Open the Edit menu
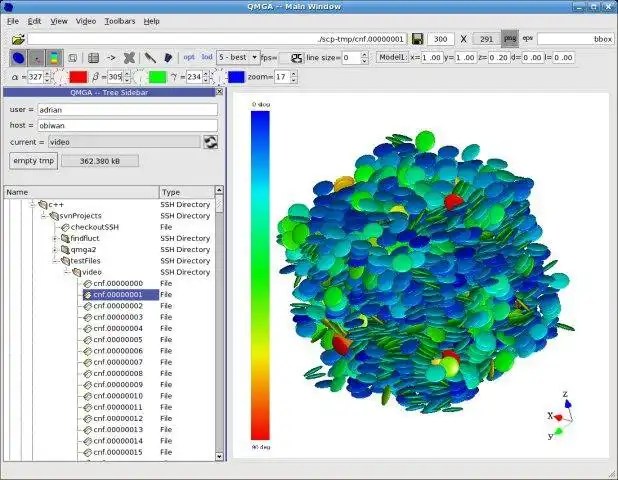The width and height of the screenshot is (618, 480). (34, 21)
